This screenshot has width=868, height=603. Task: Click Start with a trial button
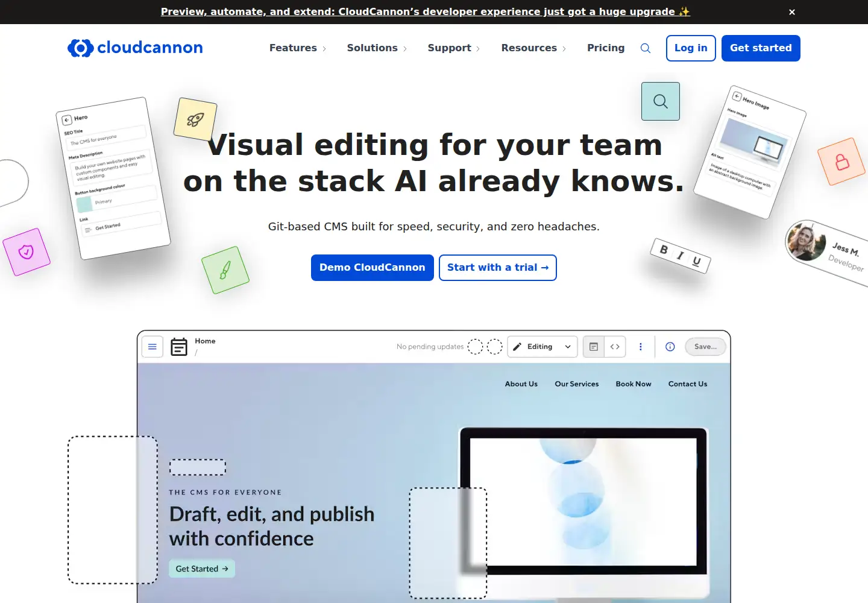(x=498, y=268)
